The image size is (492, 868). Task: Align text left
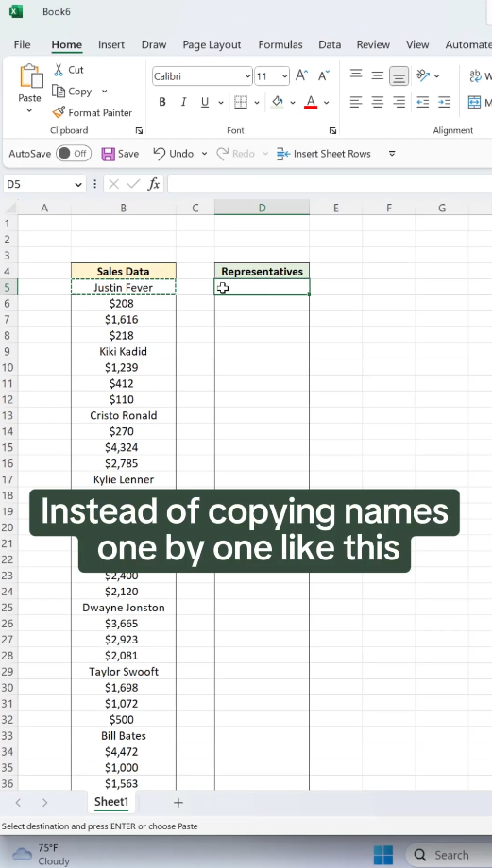[x=356, y=102]
